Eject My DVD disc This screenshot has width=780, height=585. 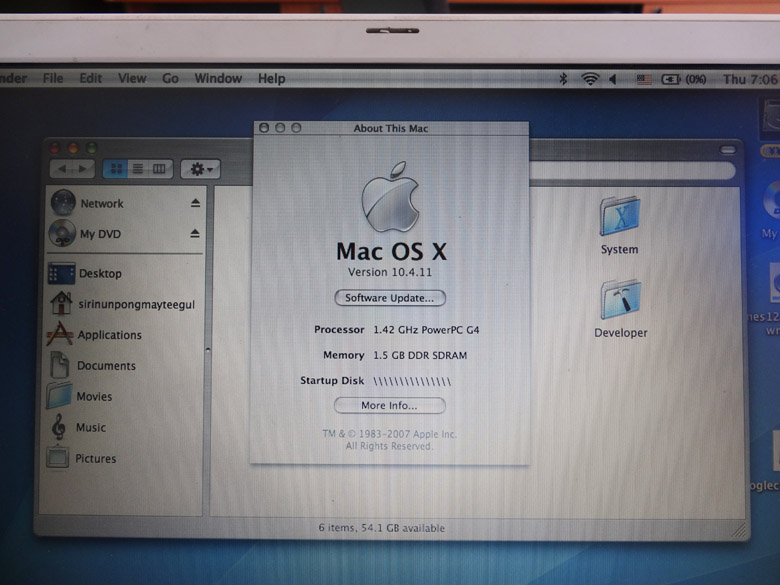pyautogui.click(x=195, y=233)
